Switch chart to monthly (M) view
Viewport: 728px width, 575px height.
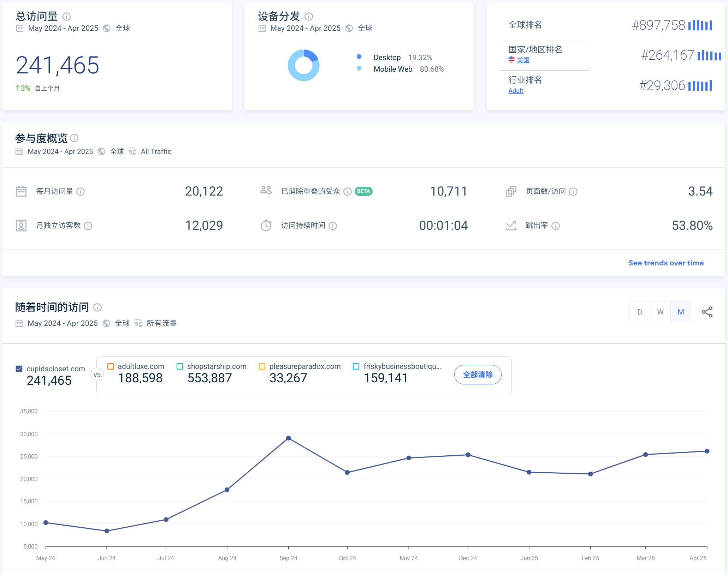681,312
